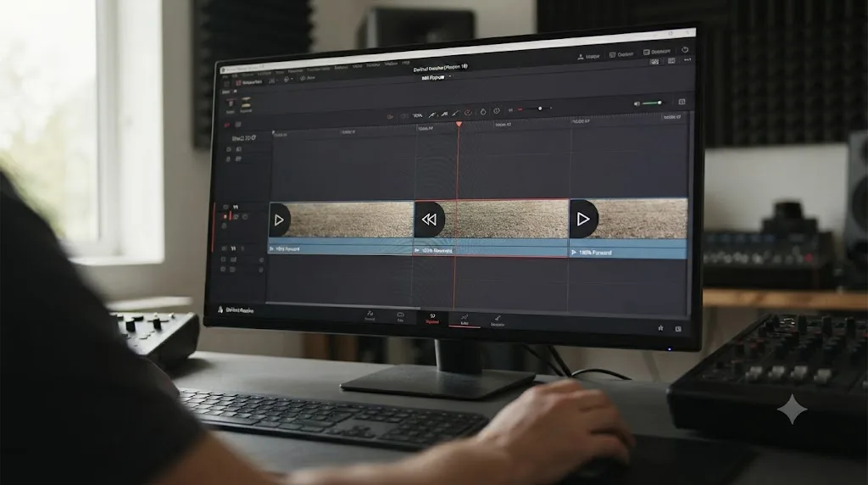The height and width of the screenshot is (485, 868).
Task: Open the timeline name dropdown below the window title
Action: click(x=437, y=77)
